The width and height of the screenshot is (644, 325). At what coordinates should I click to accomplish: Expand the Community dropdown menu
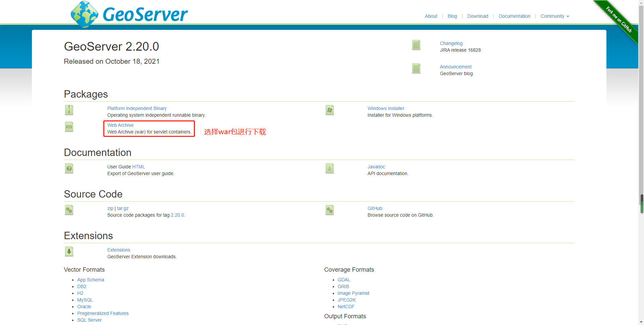pyautogui.click(x=554, y=16)
